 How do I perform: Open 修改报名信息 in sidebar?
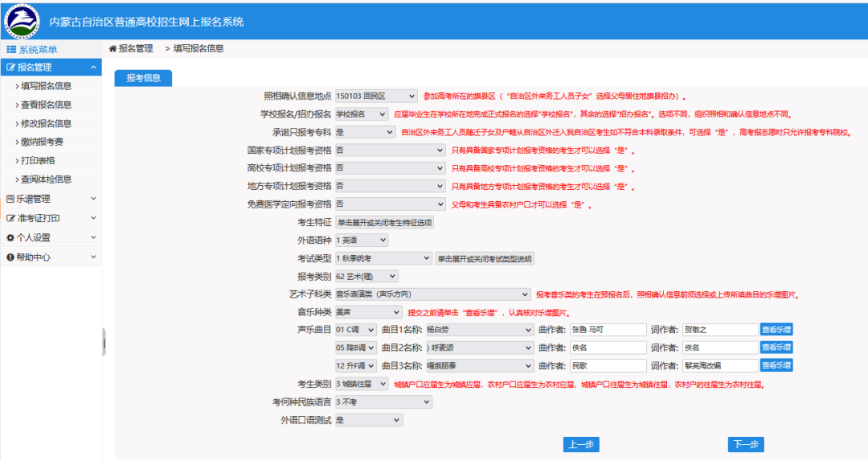tap(46, 123)
